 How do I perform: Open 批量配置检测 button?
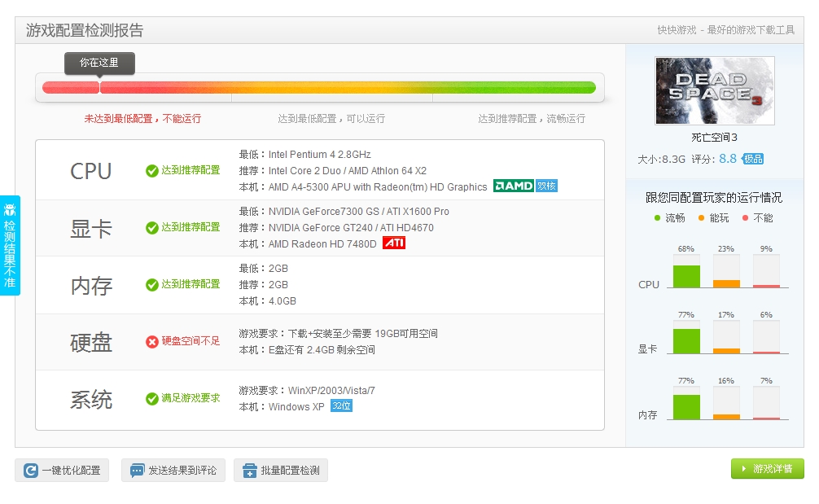[281, 470]
